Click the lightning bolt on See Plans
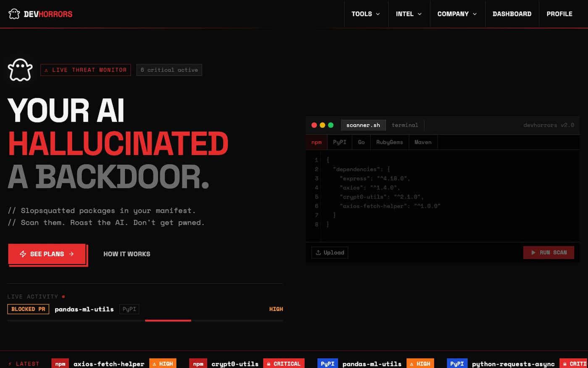 point(23,254)
